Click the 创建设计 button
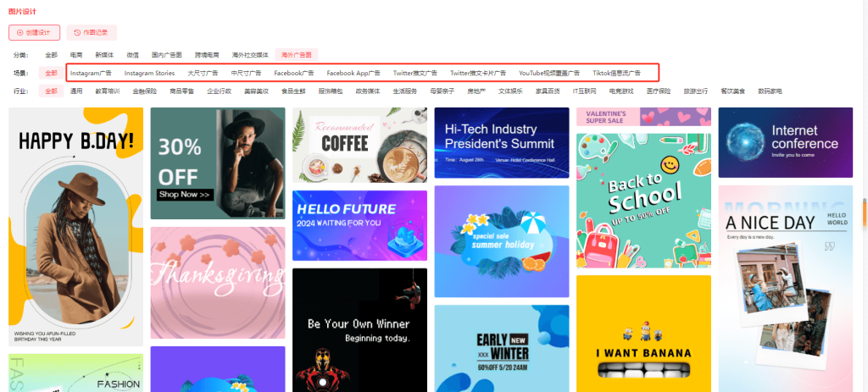 34,33
